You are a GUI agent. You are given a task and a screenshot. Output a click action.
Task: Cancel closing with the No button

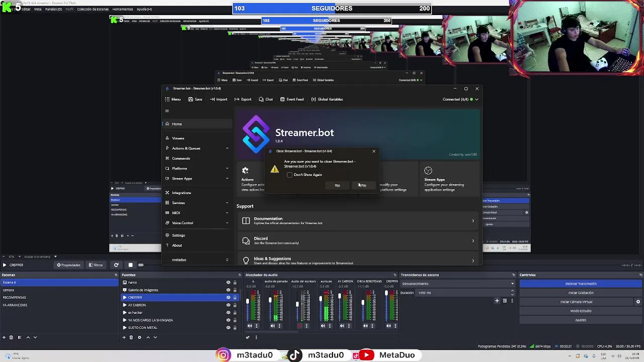click(363, 186)
